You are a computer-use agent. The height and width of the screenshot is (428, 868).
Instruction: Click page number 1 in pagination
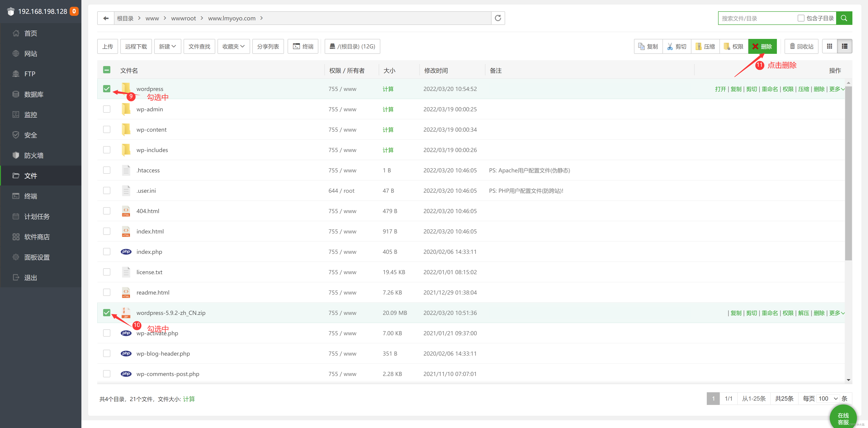713,398
